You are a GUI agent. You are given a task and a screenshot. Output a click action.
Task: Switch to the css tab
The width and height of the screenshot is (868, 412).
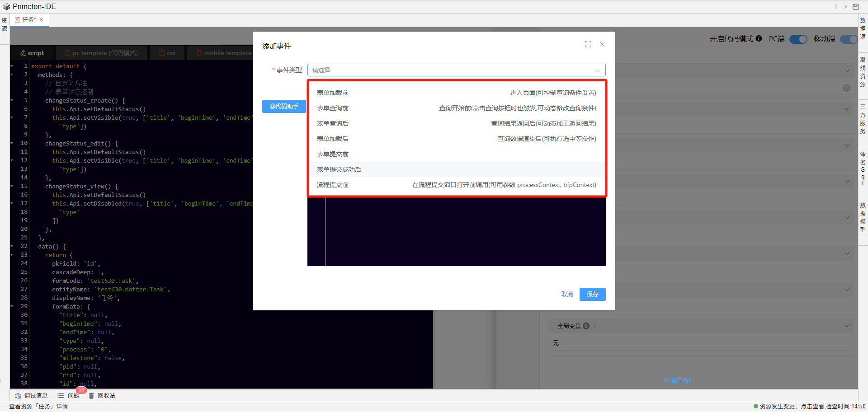click(167, 53)
